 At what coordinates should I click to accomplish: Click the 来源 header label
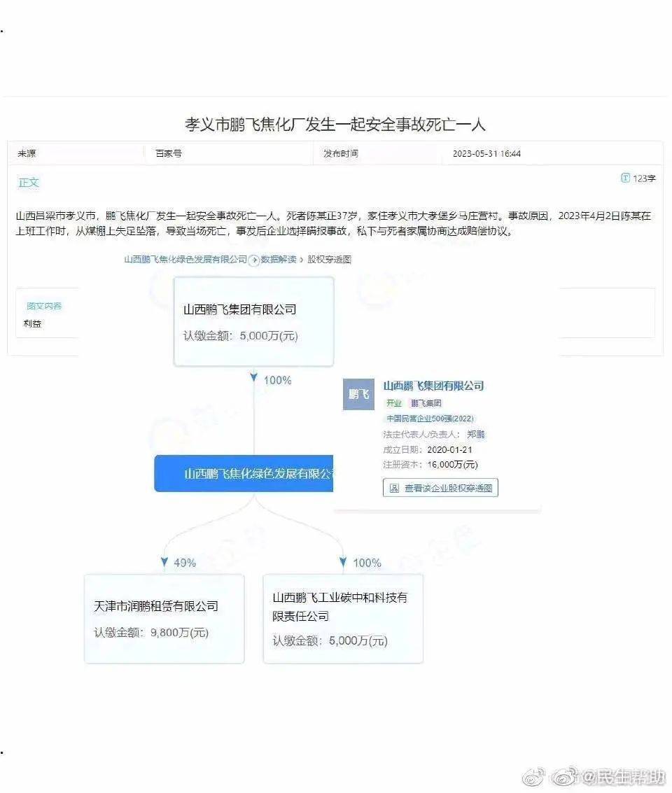[x=27, y=153]
